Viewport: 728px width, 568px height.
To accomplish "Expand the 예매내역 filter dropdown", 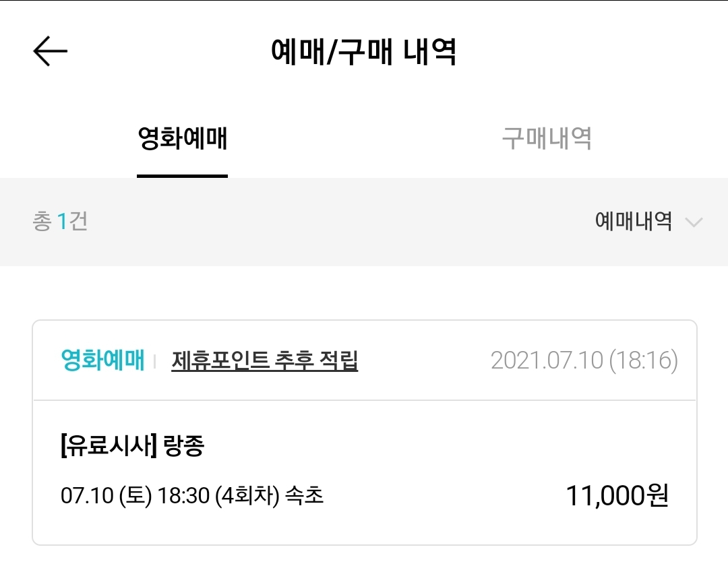I will coord(634,221).
